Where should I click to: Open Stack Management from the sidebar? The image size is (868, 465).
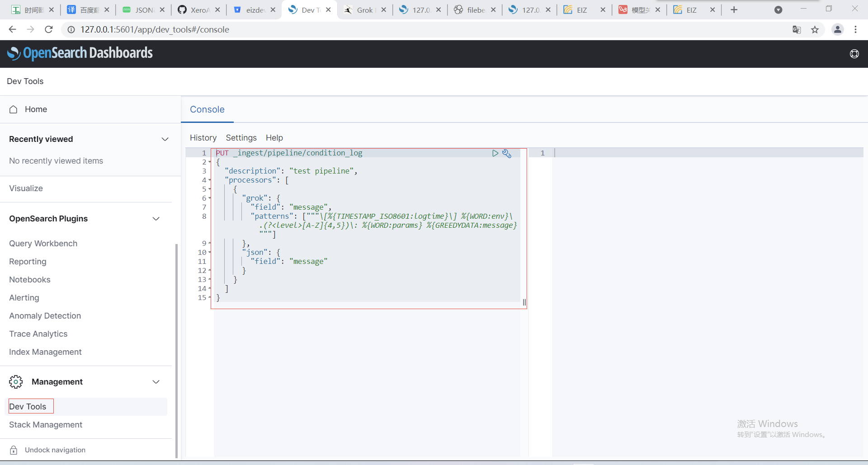click(46, 425)
